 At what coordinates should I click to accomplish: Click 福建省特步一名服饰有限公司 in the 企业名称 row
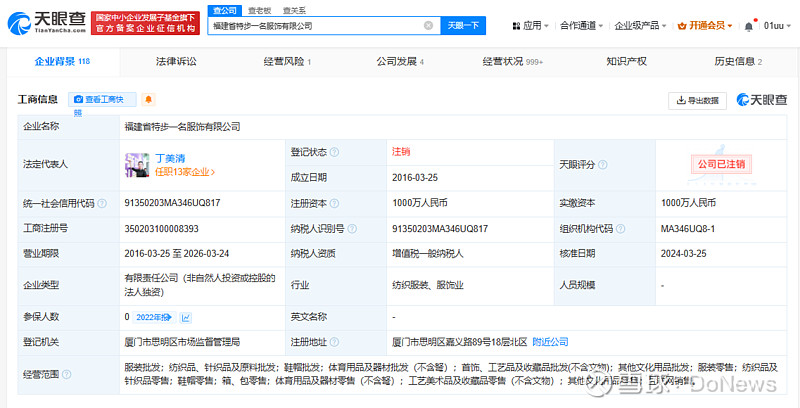point(182,127)
